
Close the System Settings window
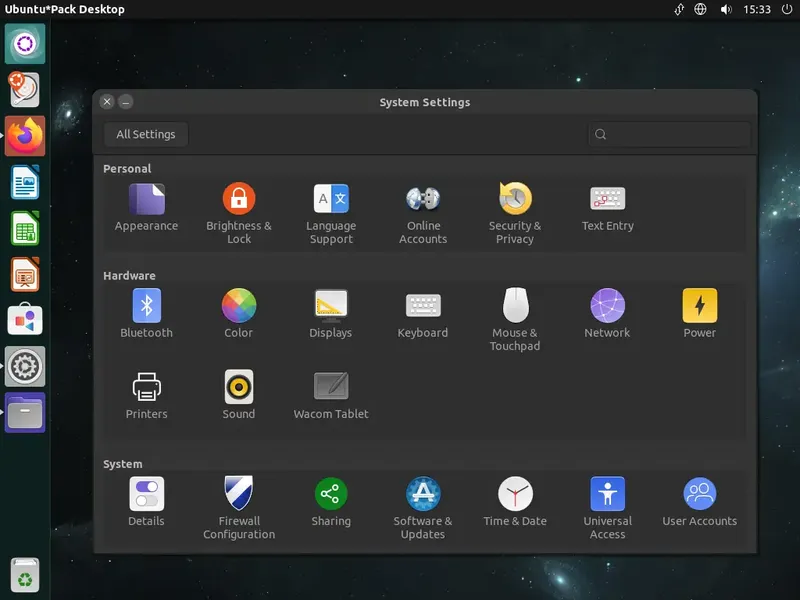point(107,102)
